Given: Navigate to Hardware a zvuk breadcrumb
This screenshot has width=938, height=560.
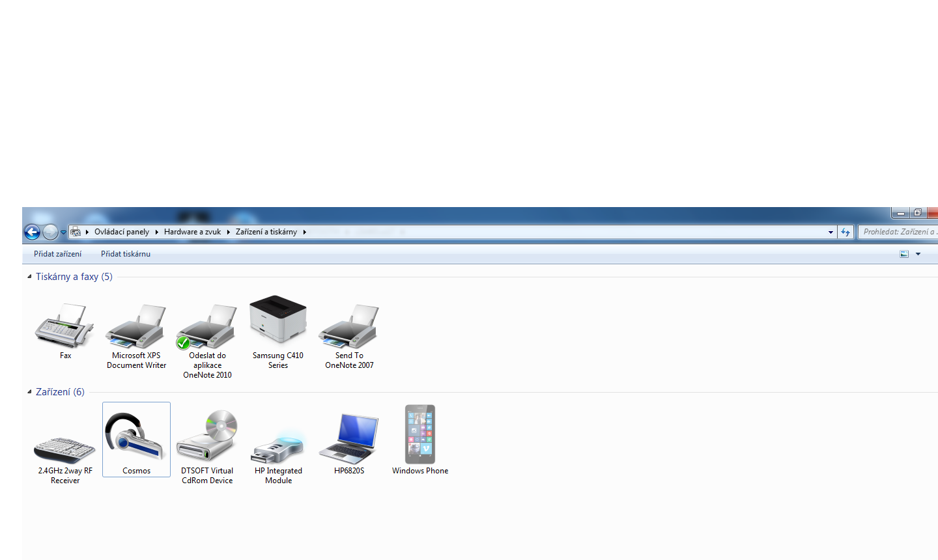Looking at the screenshot, I should pyautogui.click(x=193, y=232).
